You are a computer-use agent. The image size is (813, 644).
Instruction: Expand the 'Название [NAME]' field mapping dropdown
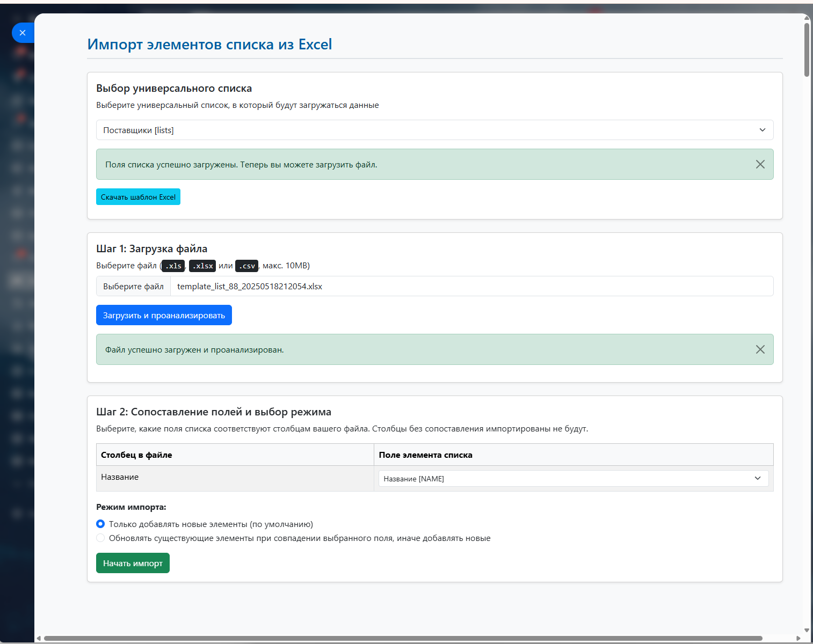click(573, 478)
